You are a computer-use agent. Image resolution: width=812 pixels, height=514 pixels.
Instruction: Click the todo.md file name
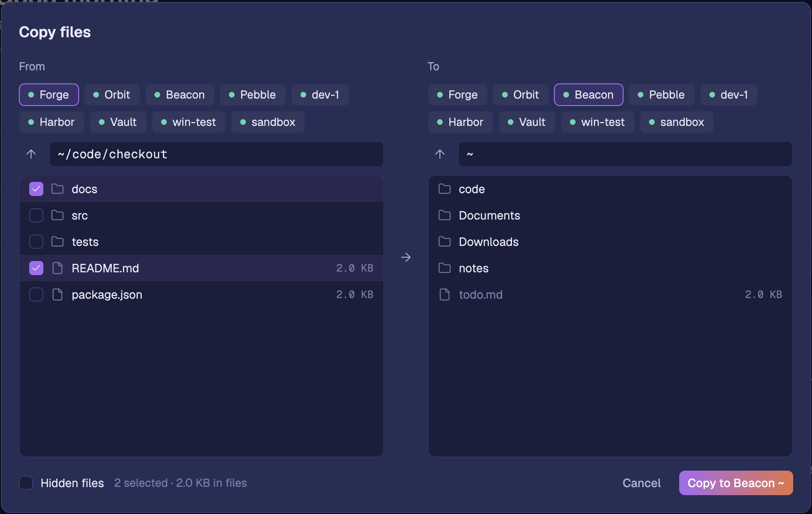coord(480,294)
